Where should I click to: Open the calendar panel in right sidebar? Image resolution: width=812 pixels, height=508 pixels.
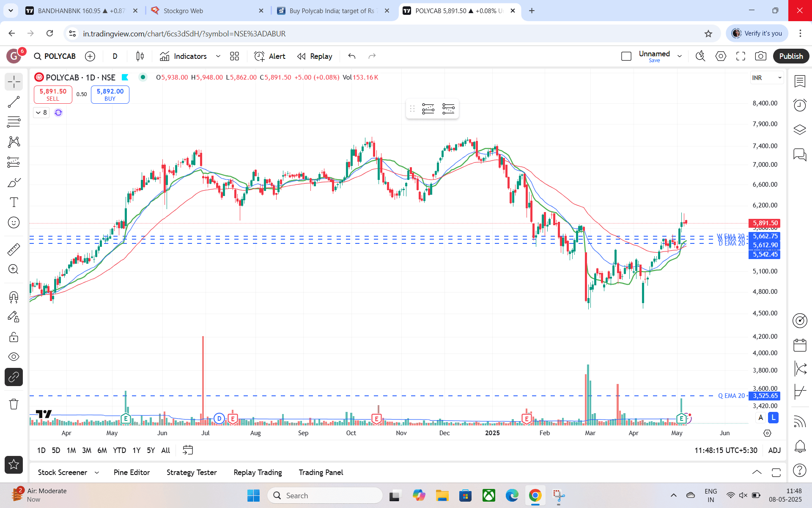click(x=800, y=345)
